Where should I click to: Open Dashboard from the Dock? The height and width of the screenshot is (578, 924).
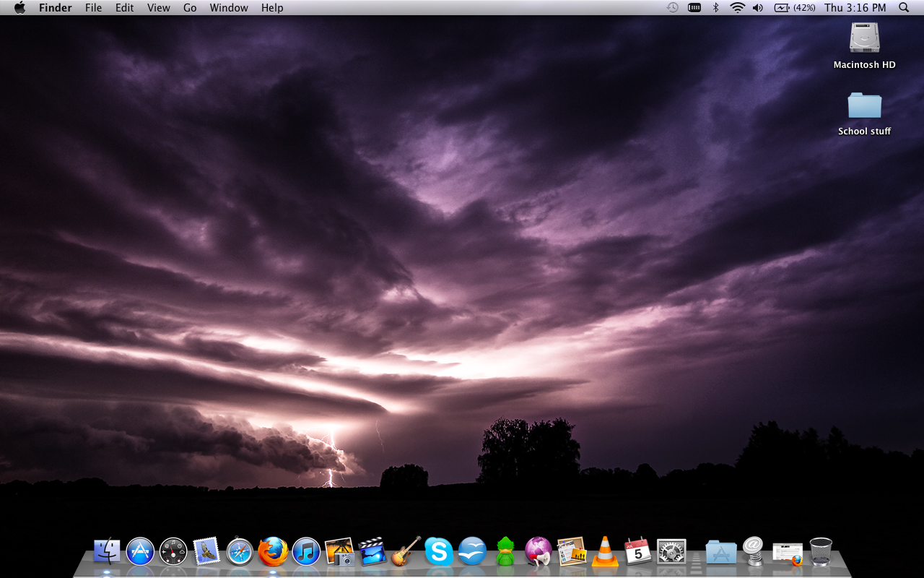[173, 551]
